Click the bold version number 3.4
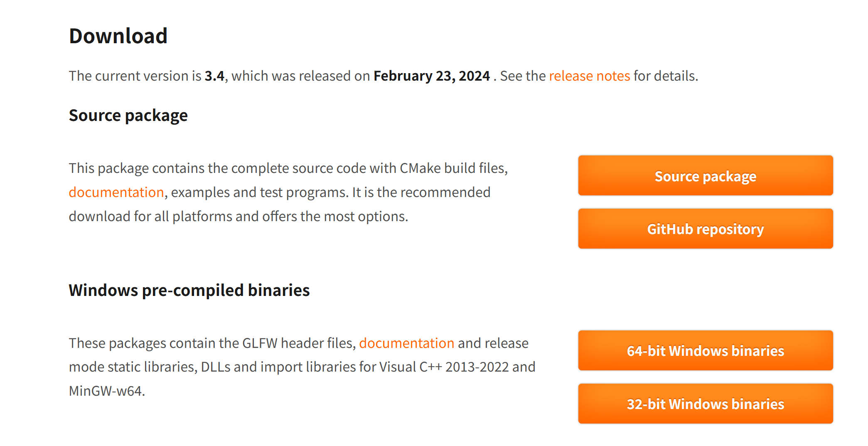Viewport: 868px width, 446px height. coord(214,76)
